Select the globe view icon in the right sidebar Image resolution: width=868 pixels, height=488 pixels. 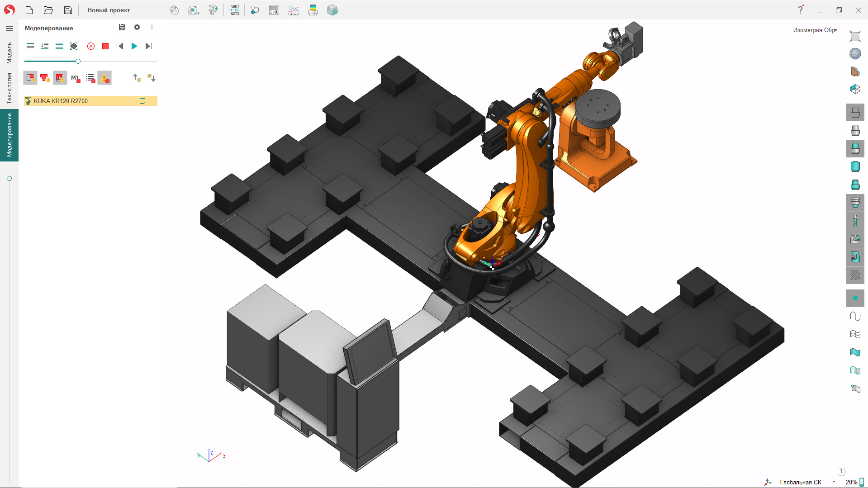pos(855,53)
